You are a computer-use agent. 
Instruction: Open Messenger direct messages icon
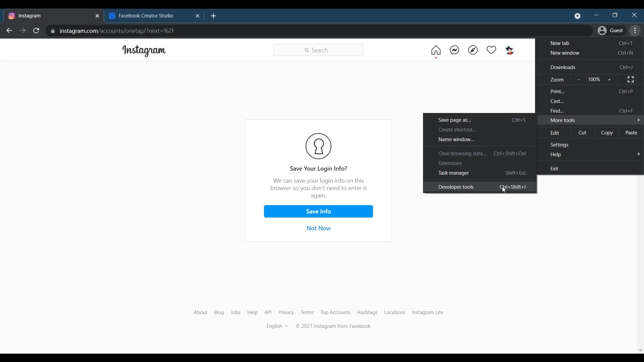[x=454, y=50]
